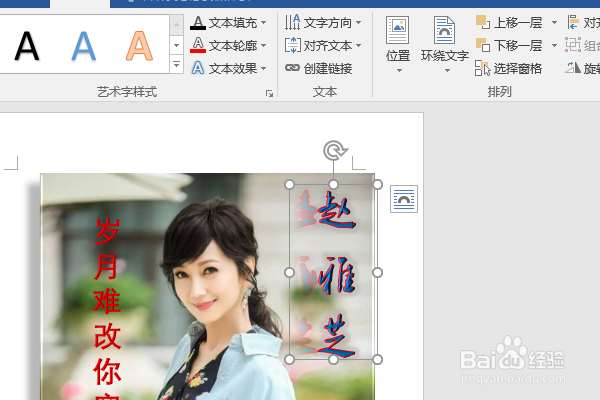Click the right-middle handle of text box

pos(377,273)
